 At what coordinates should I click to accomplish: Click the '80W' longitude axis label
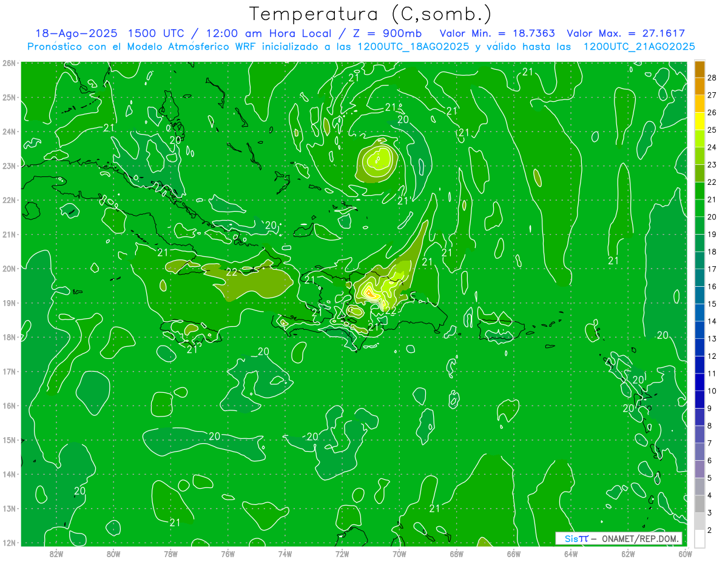coord(113,554)
